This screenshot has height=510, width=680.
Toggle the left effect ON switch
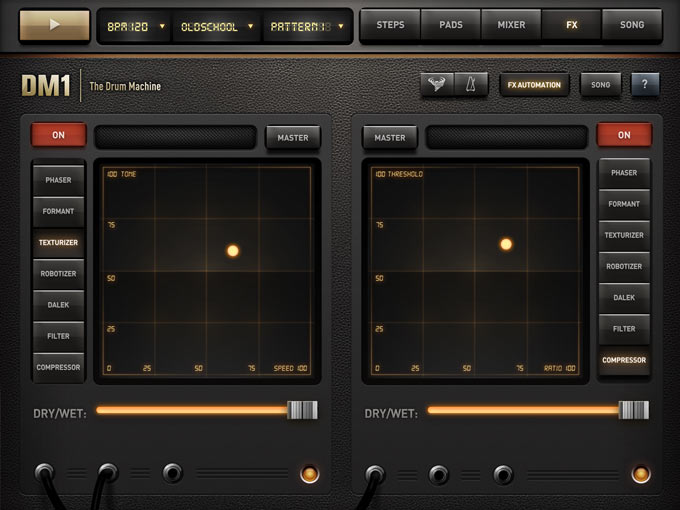(59, 135)
